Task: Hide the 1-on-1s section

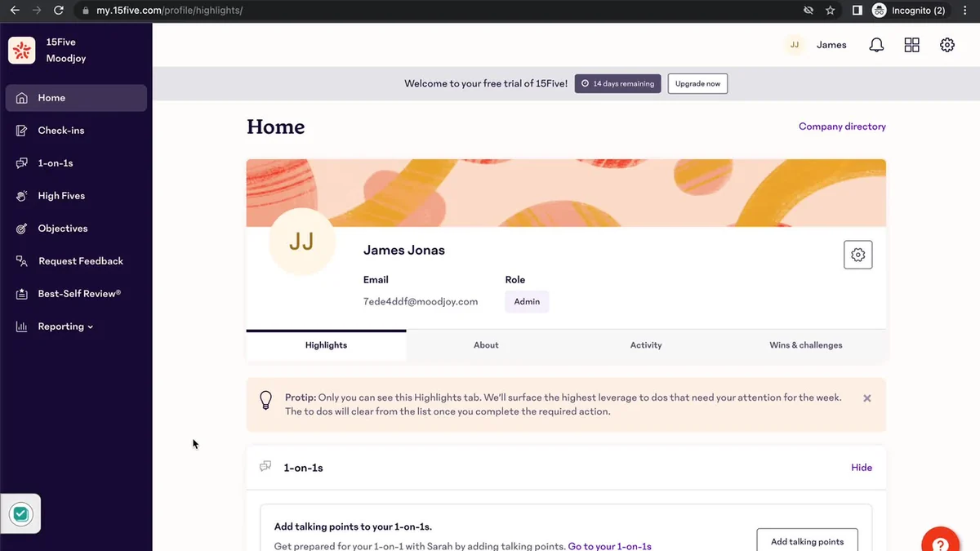Action: pyautogui.click(x=862, y=468)
